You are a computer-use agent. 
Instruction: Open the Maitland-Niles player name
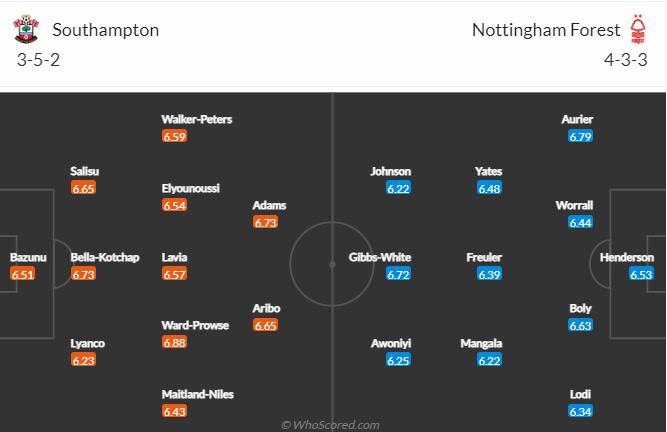(198, 394)
